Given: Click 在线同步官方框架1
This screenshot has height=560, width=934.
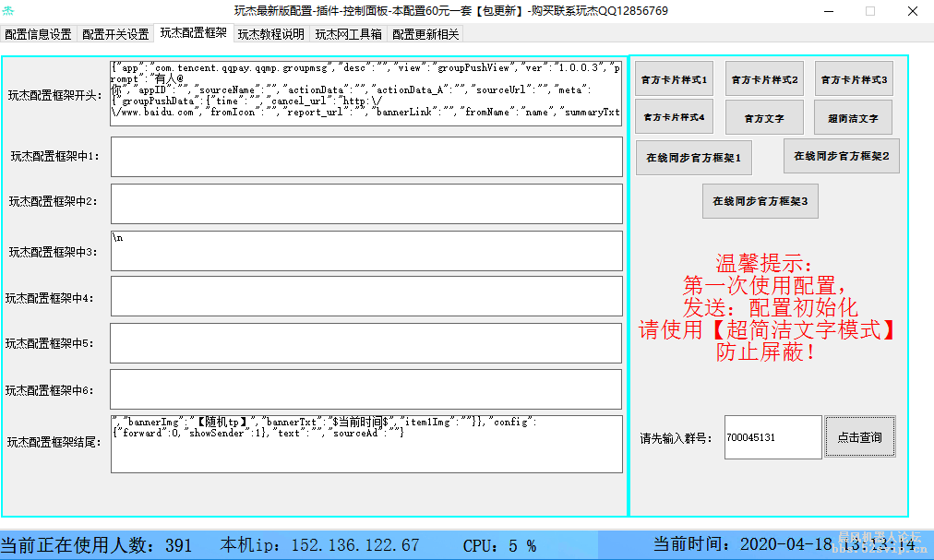Looking at the screenshot, I should pyautogui.click(x=693, y=158).
